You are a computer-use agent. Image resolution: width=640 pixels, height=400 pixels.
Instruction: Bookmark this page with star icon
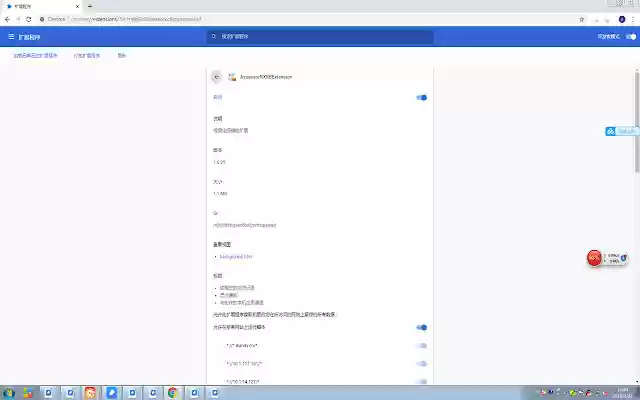tap(582, 19)
